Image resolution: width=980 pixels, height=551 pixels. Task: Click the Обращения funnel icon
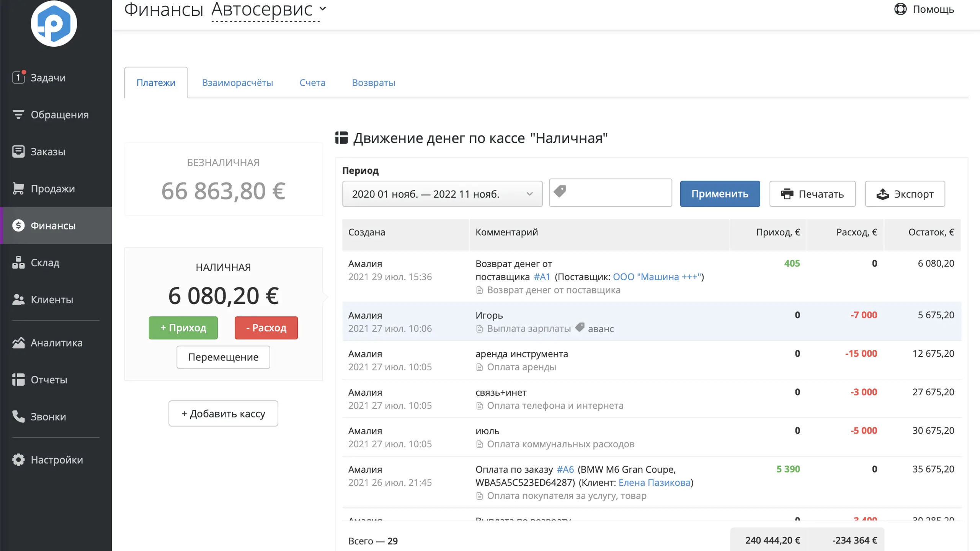pos(18,114)
